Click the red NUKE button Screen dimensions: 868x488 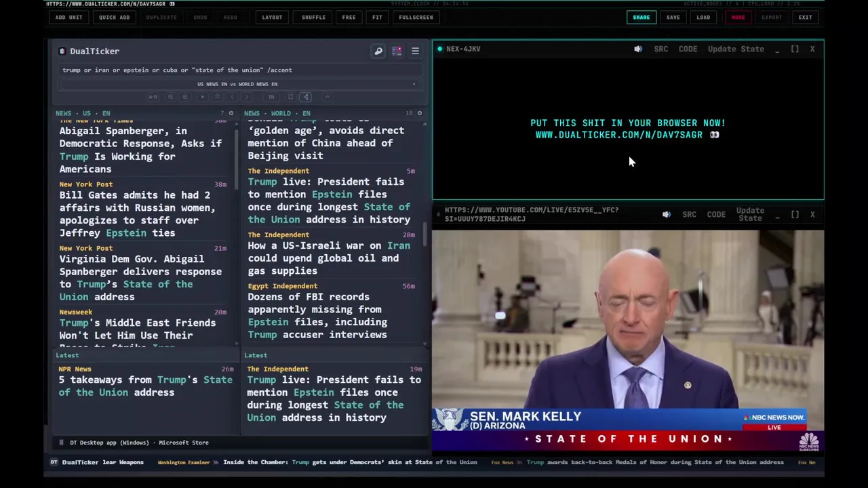click(738, 17)
